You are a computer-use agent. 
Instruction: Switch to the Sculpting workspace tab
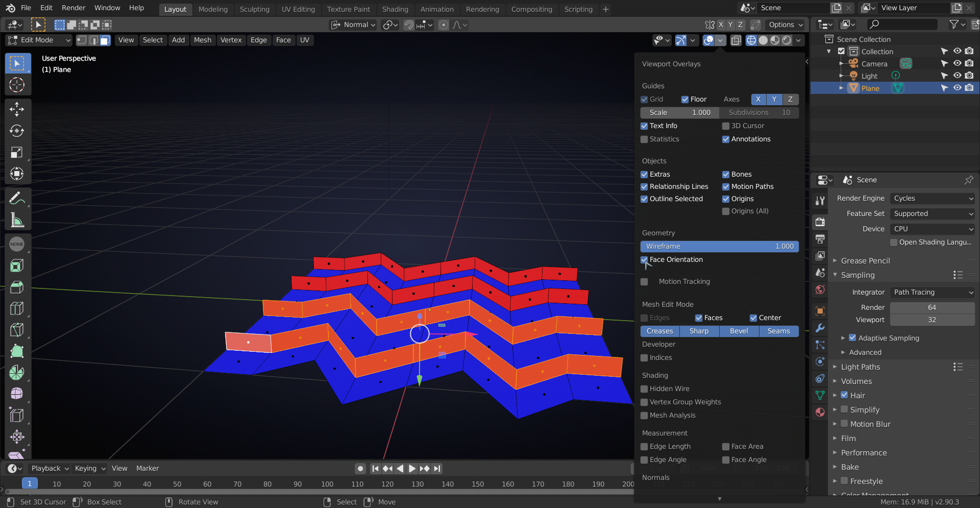tap(254, 9)
